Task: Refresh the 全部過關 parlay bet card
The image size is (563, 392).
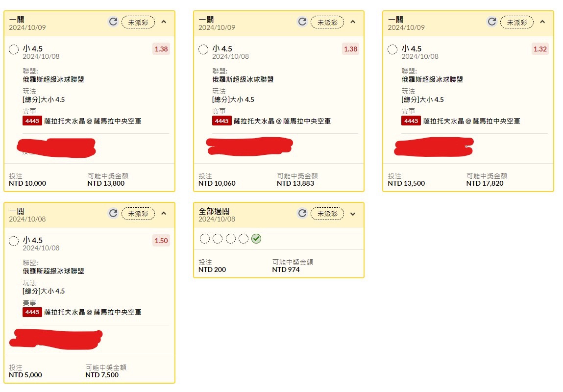Action: coord(302,213)
